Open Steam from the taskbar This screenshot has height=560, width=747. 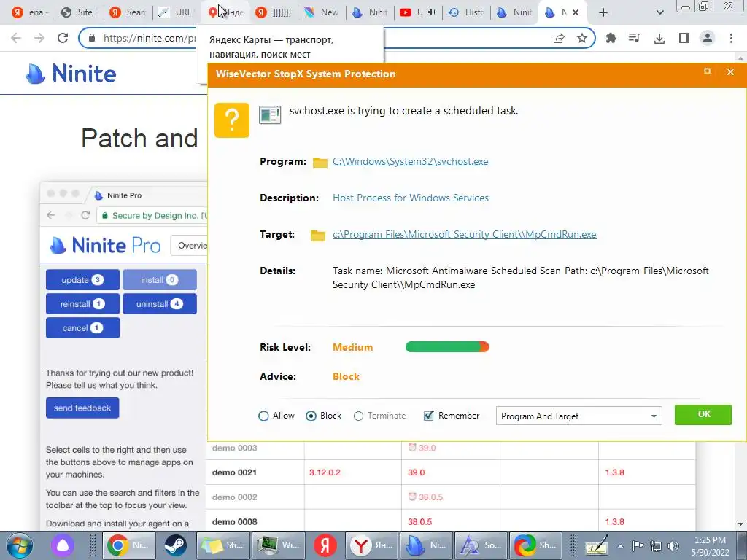[176, 545]
